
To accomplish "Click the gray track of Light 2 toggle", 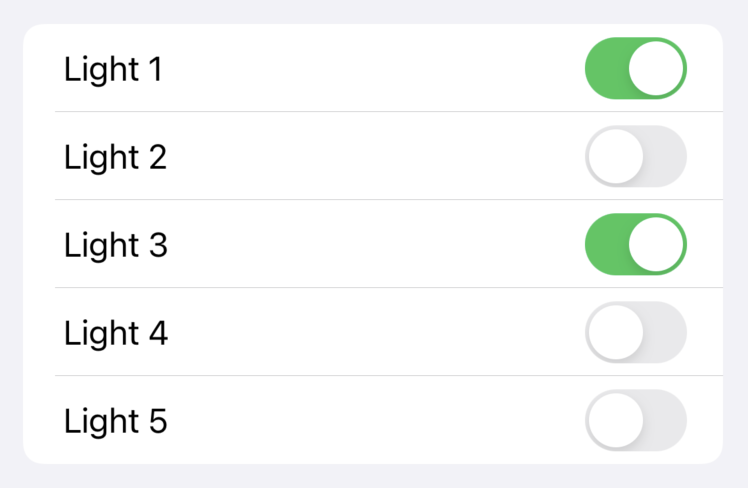I will pos(665,157).
